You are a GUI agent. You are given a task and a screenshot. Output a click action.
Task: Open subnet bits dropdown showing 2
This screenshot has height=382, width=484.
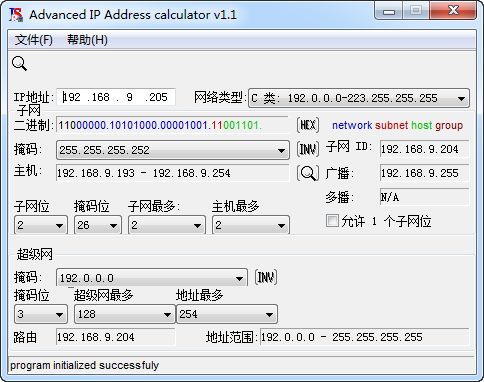click(x=41, y=225)
